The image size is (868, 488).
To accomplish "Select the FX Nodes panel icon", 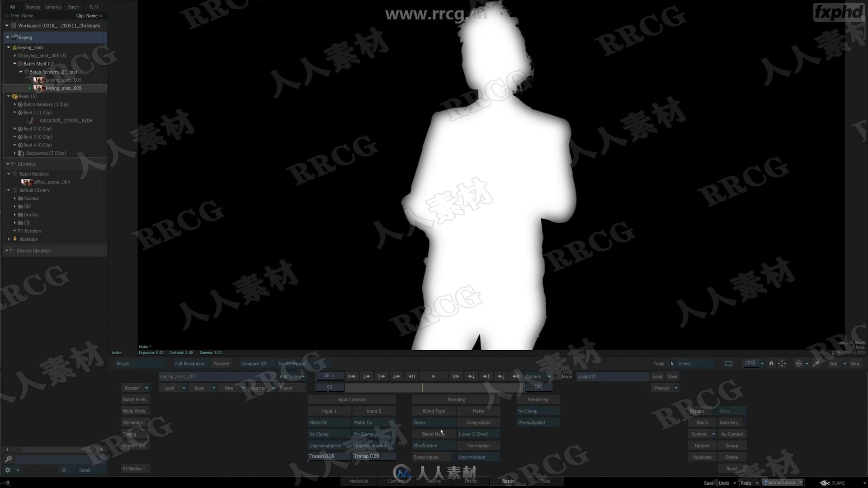I will (132, 468).
